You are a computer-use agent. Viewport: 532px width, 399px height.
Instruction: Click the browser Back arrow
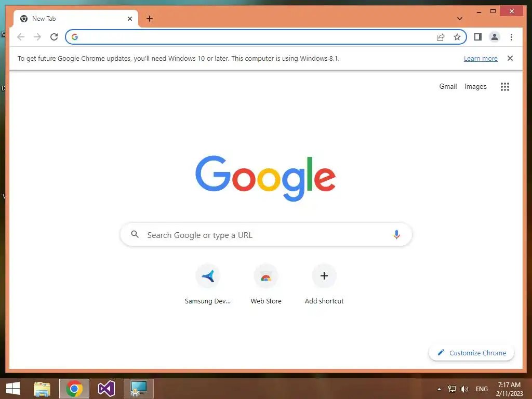click(21, 37)
